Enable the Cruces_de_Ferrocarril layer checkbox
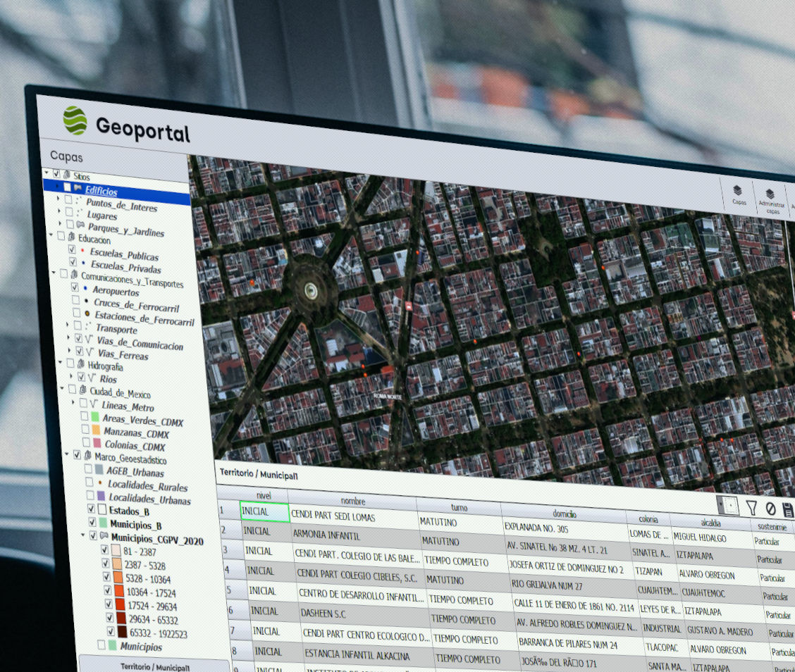The height and width of the screenshot is (672, 795). point(75,300)
